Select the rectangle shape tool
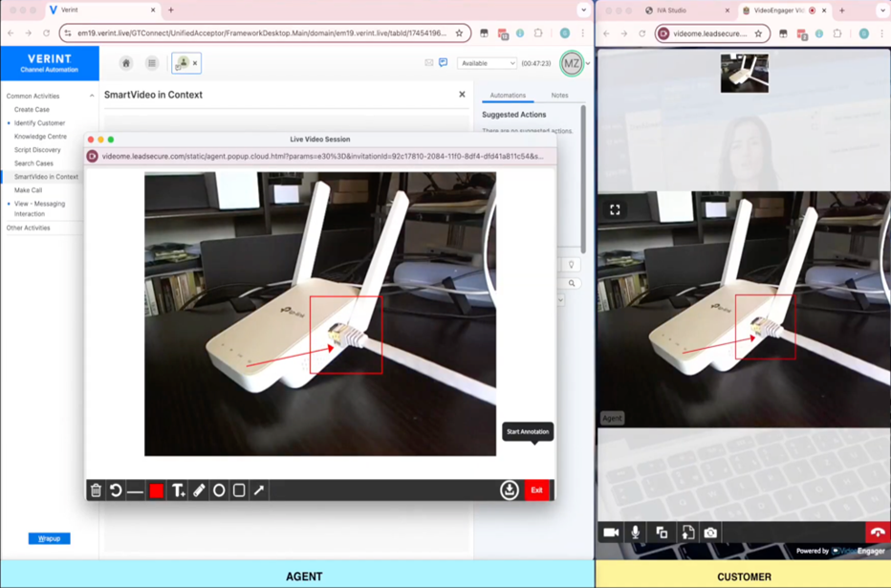The image size is (891, 588). (x=239, y=490)
